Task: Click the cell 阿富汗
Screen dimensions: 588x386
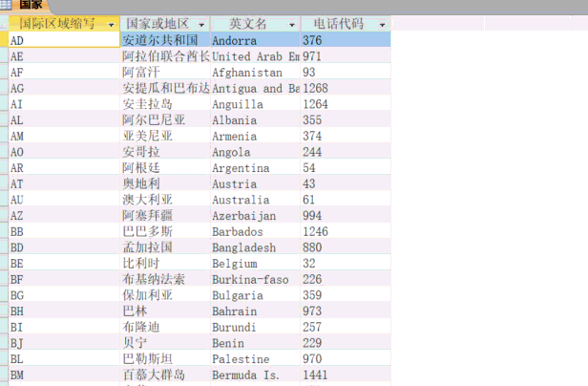Action: pos(165,72)
